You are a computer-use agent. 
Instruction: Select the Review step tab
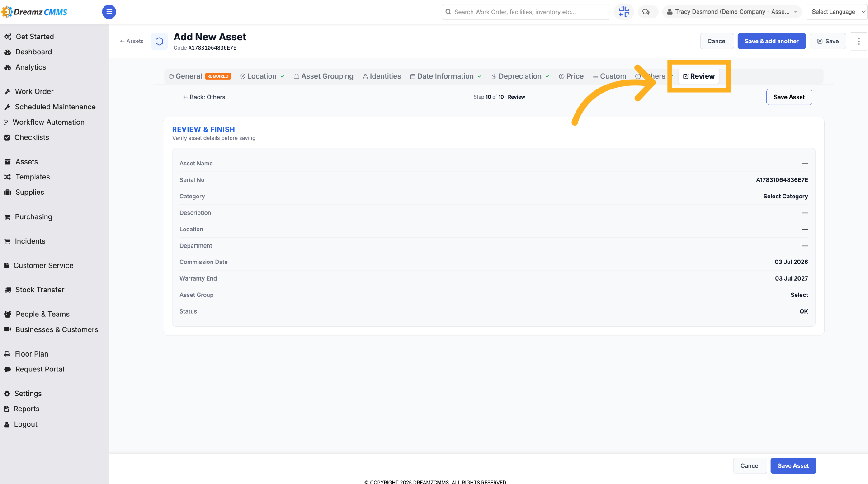pos(699,76)
